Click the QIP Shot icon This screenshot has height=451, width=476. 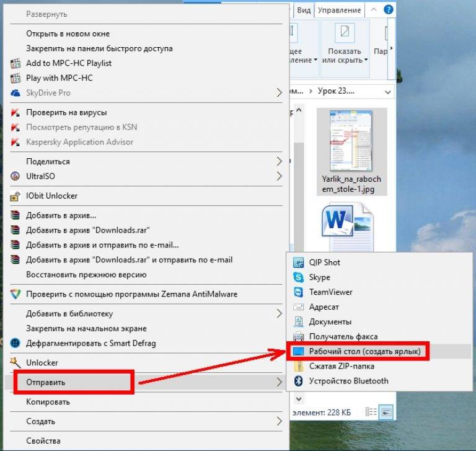(298, 262)
